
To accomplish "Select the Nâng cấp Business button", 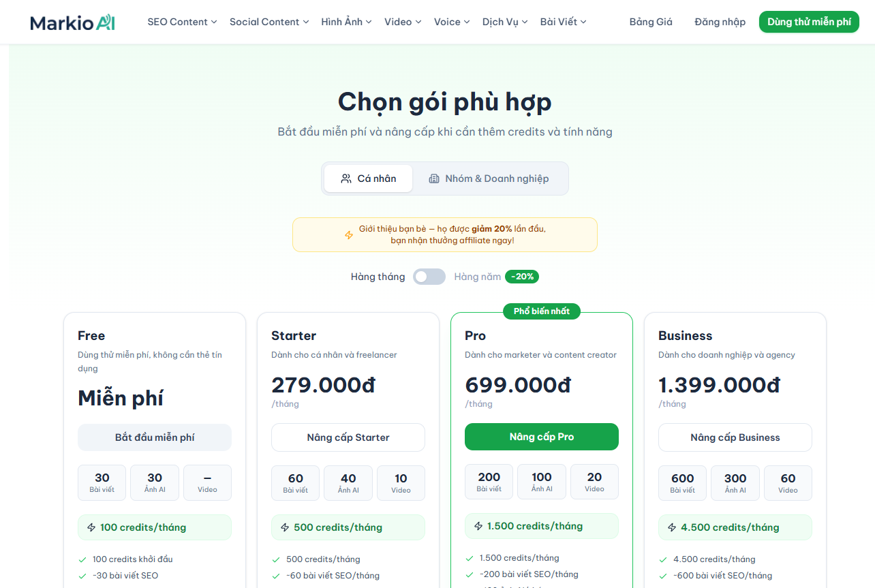I will (735, 437).
